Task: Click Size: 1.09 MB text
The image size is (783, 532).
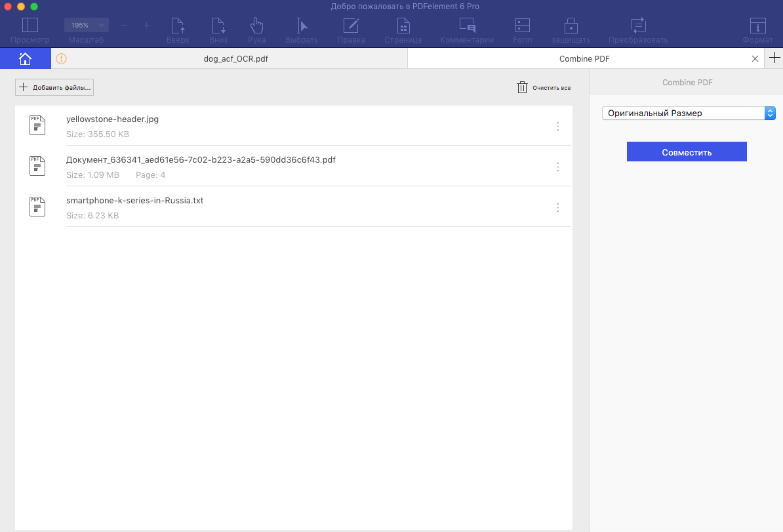Action: pyautogui.click(x=92, y=175)
